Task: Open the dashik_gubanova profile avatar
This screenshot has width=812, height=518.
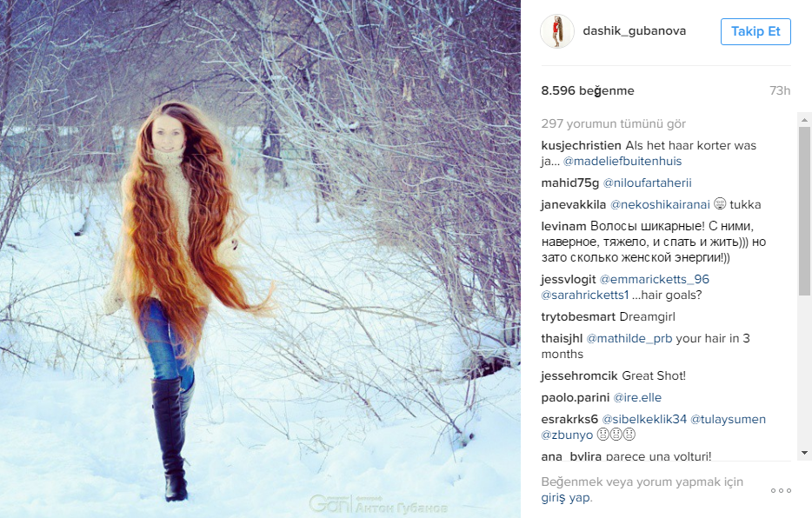Action: 557,31
